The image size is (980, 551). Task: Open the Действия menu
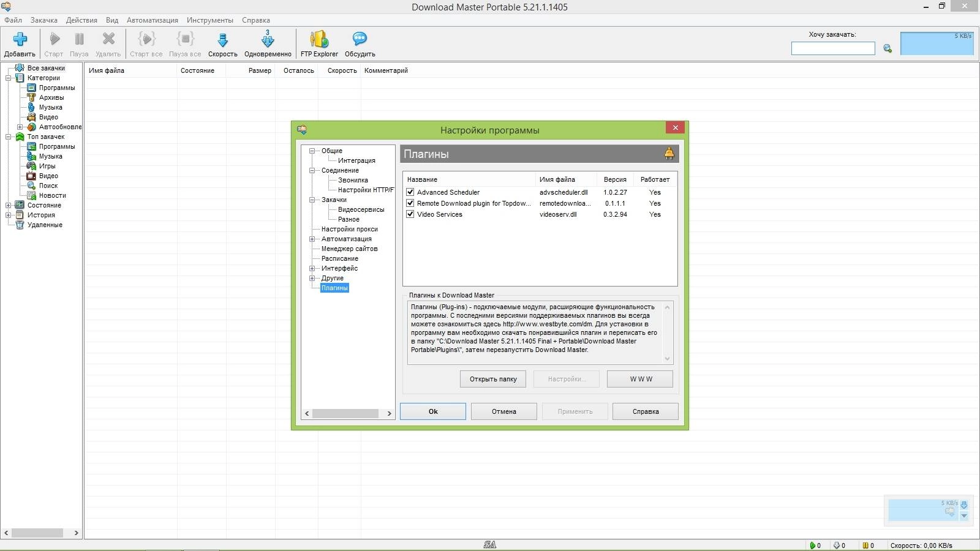(x=81, y=20)
